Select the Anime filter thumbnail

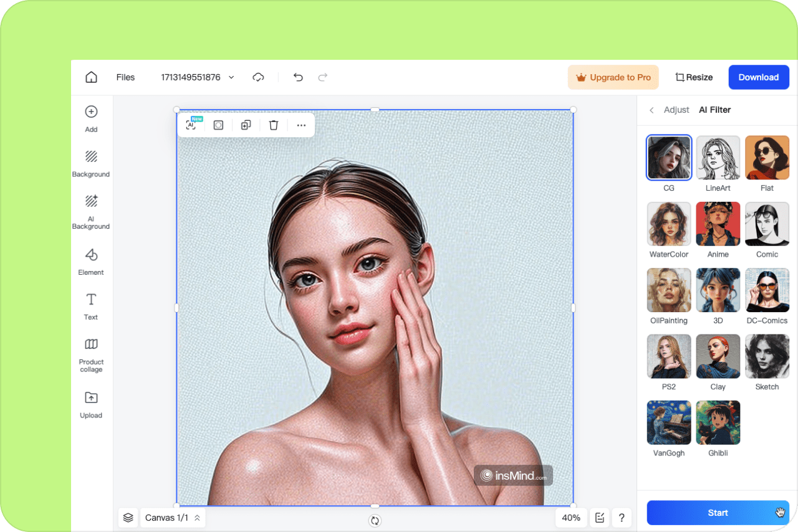(x=718, y=224)
